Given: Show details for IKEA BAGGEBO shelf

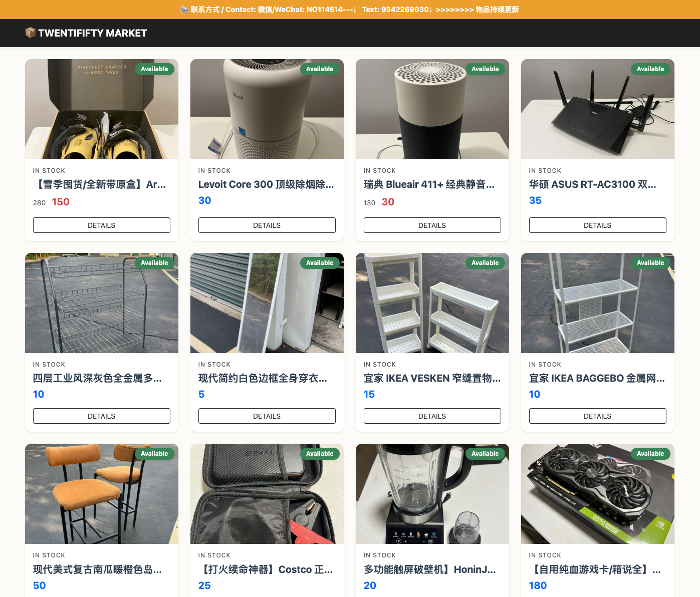Looking at the screenshot, I should (x=598, y=416).
